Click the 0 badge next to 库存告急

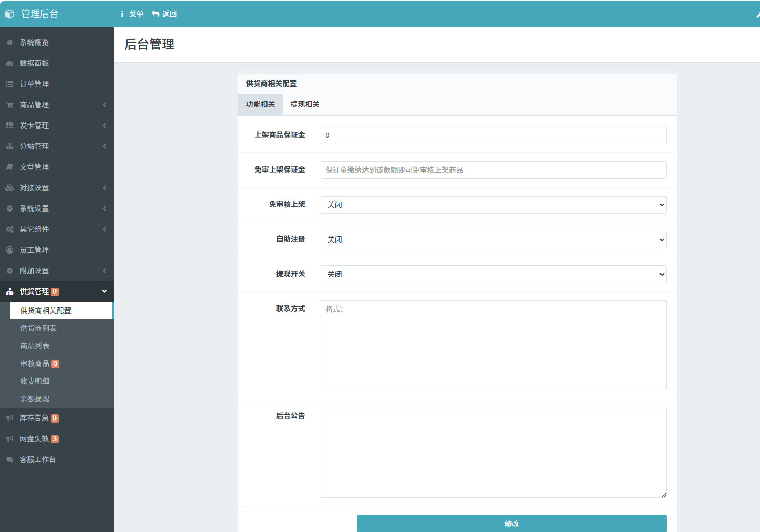55,418
